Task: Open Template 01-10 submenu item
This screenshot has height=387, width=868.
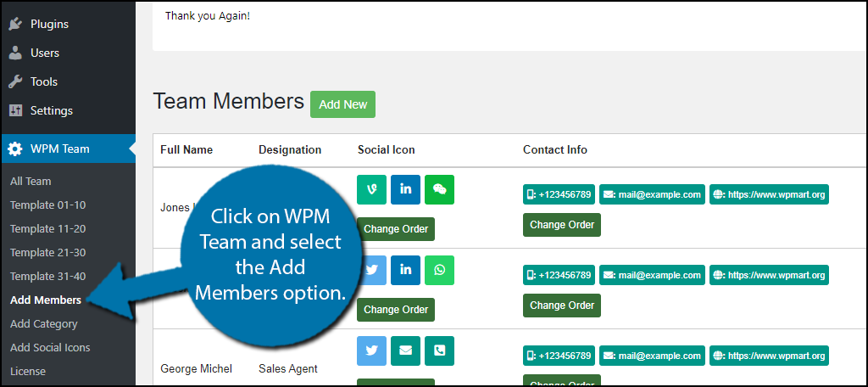Action: pyautogui.click(x=48, y=205)
